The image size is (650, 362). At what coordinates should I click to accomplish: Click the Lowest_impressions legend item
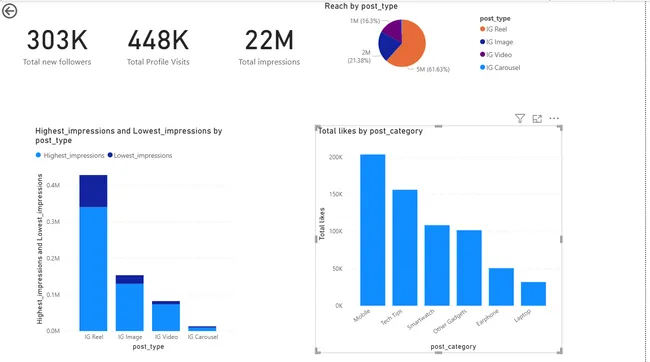[x=140, y=155]
